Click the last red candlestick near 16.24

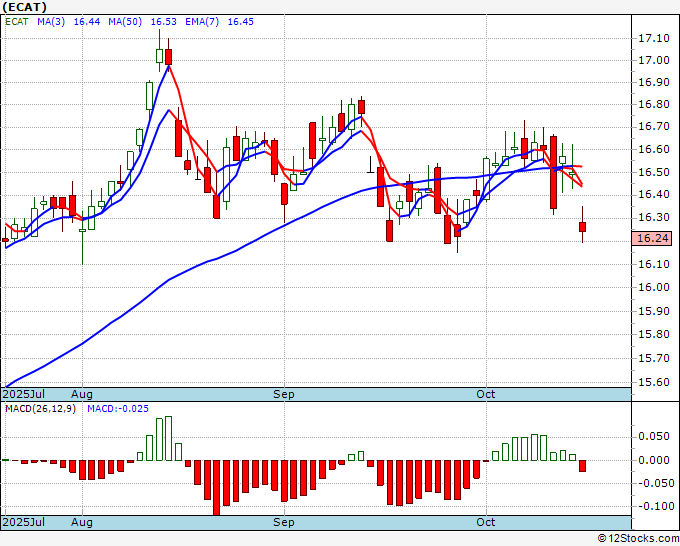(582, 227)
